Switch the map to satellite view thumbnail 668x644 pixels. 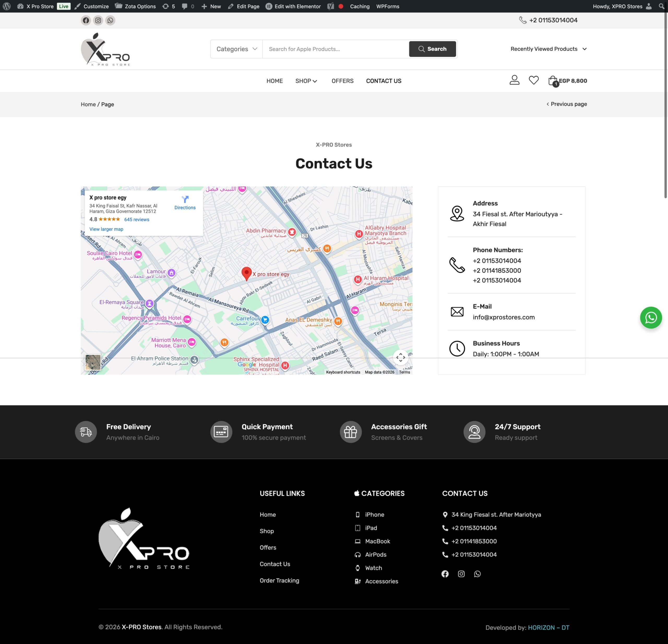tap(93, 362)
